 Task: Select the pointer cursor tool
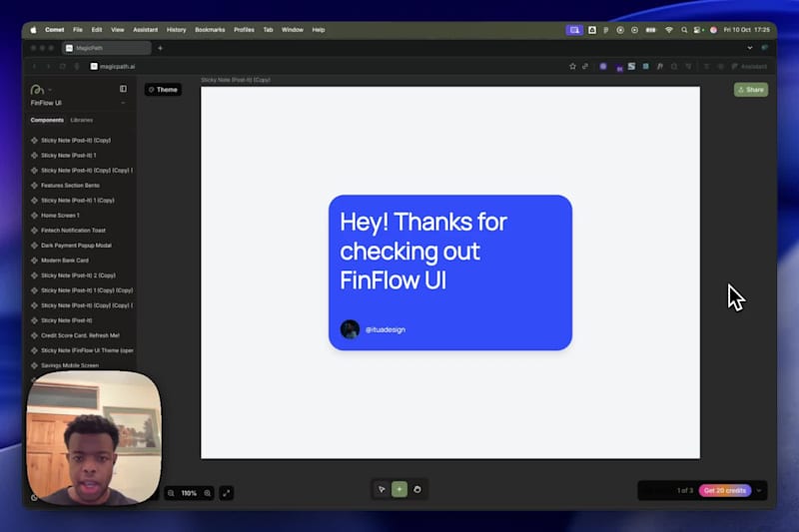point(382,489)
